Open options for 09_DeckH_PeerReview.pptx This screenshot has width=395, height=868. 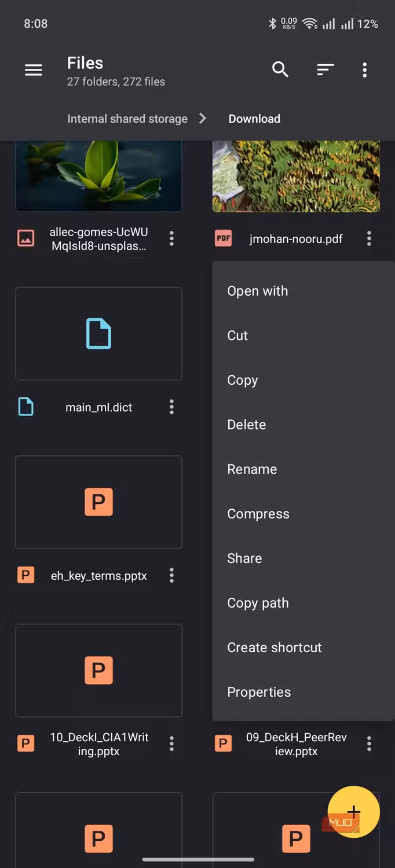click(x=369, y=744)
